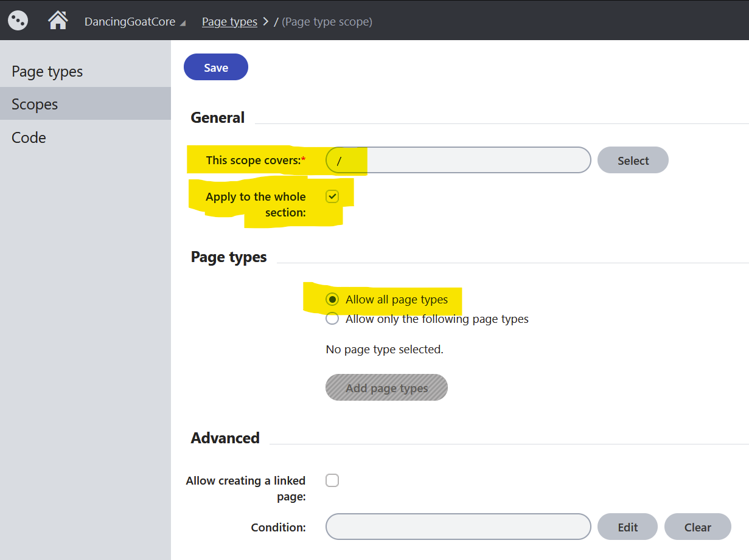Open Page types in the sidebar

coord(85,71)
